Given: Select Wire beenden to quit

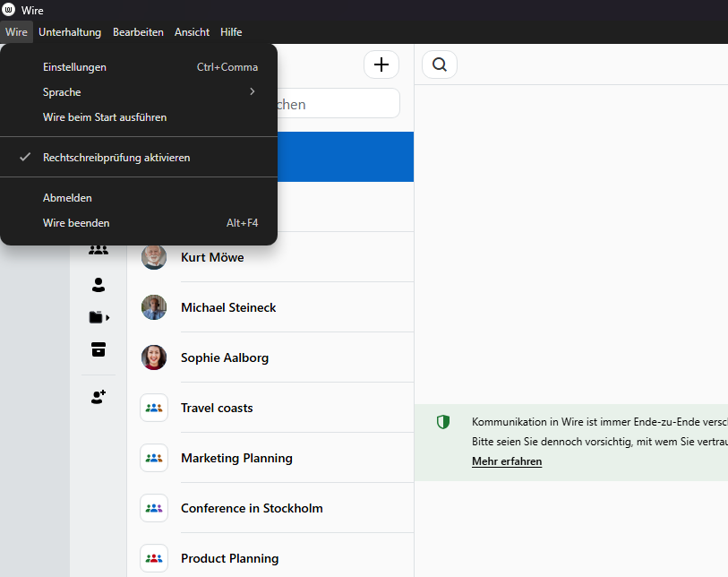Looking at the screenshot, I should [x=139, y=222].
